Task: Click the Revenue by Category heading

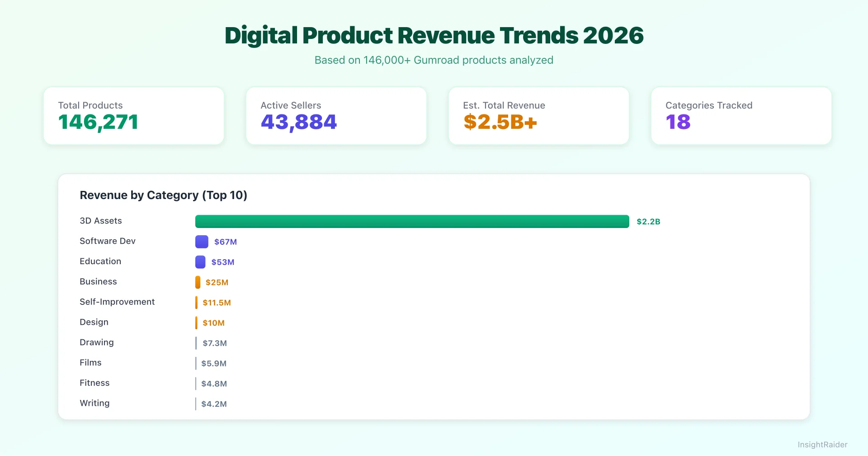Action: [x=164, y=195]
